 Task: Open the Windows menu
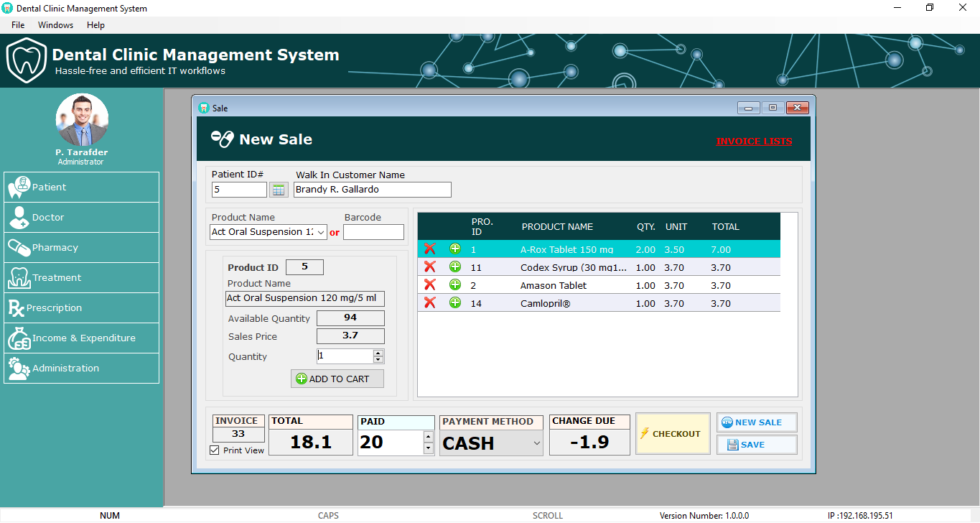click(x=55, y=24)
